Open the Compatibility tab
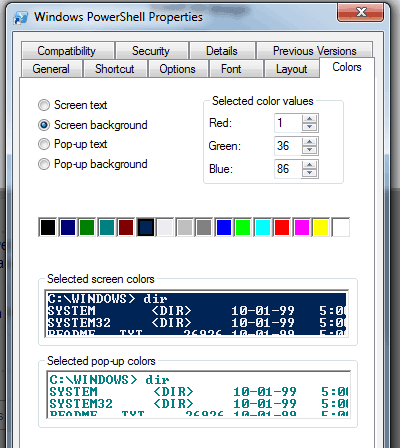Screen dimensions: 400x448 point(67,51)
